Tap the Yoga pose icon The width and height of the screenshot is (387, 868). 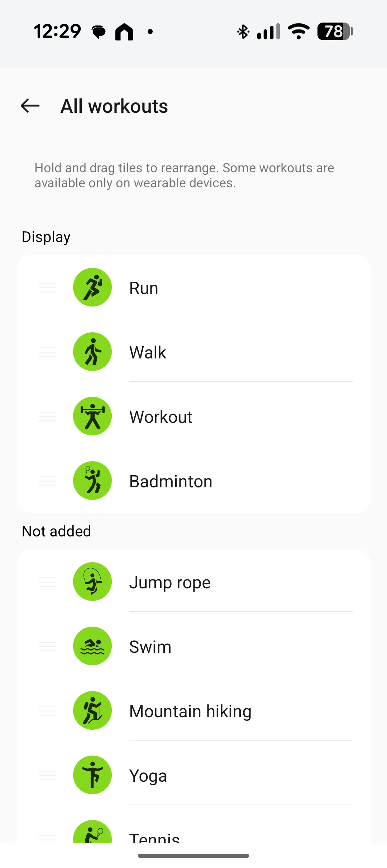pyautogui.click(x=92, y=775)
